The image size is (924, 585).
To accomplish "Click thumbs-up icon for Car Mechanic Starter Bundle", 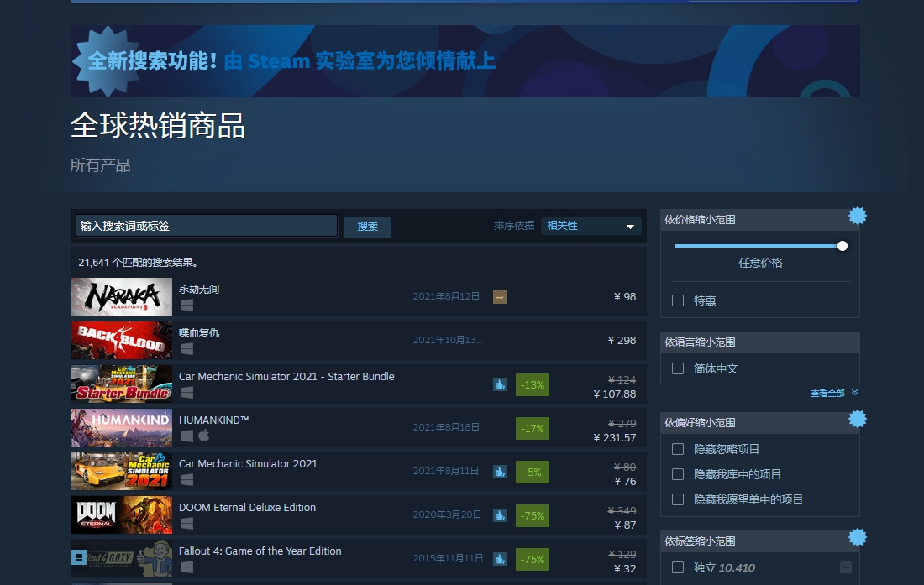I will (x=499, y=384).
